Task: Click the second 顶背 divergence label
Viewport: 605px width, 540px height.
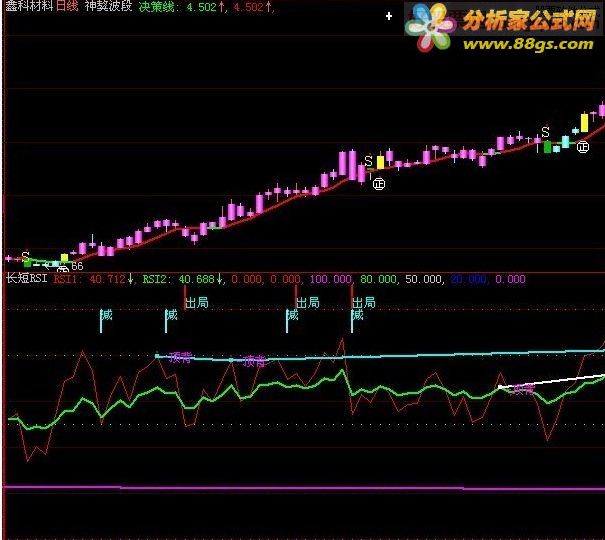Action: pos(255,361)
